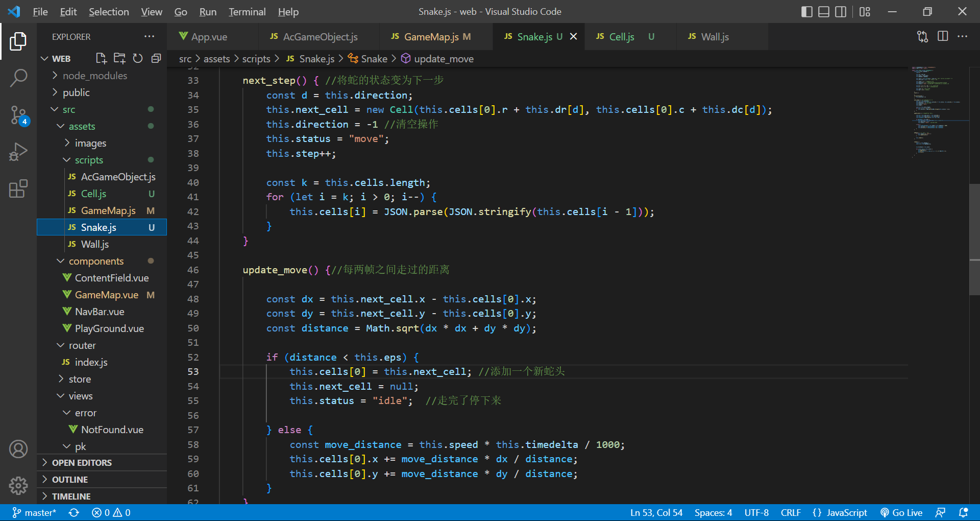
Task: Go to line via Ln 53, Col 54
Action: (656, 512)
